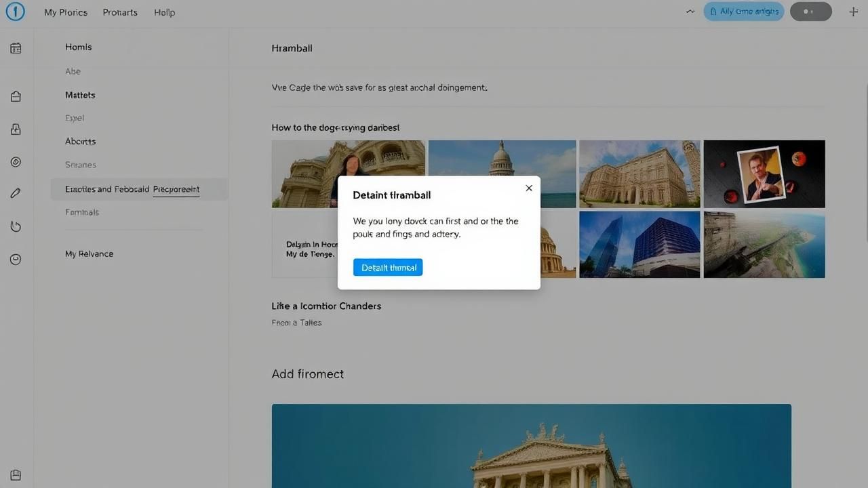Select Homis in the navigation list
Viewport: 868px width, 488px height.
(x=79, y=47)
